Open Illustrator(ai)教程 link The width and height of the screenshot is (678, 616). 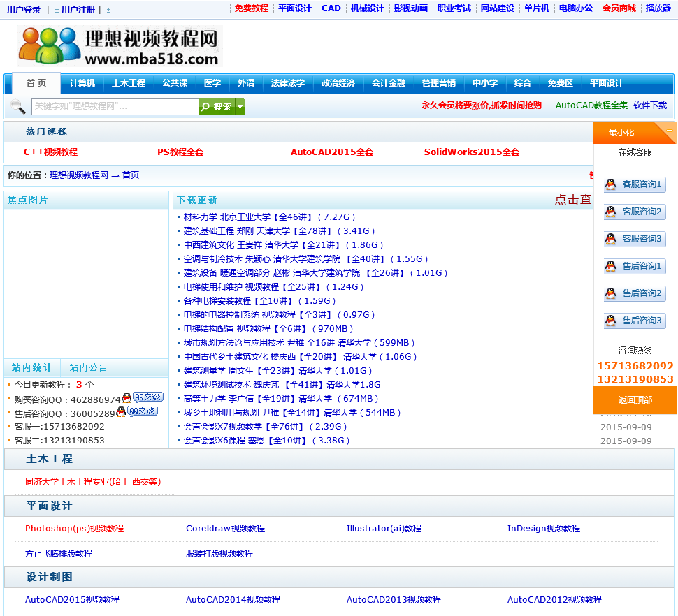pyautogui.click(x=384, y=528)
